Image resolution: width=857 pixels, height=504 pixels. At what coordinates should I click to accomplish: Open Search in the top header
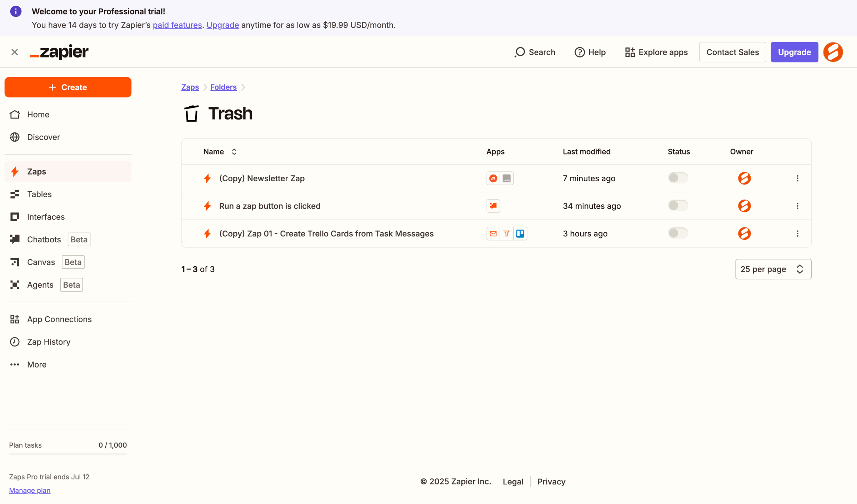pyautogui.click(x=535, y=52)
